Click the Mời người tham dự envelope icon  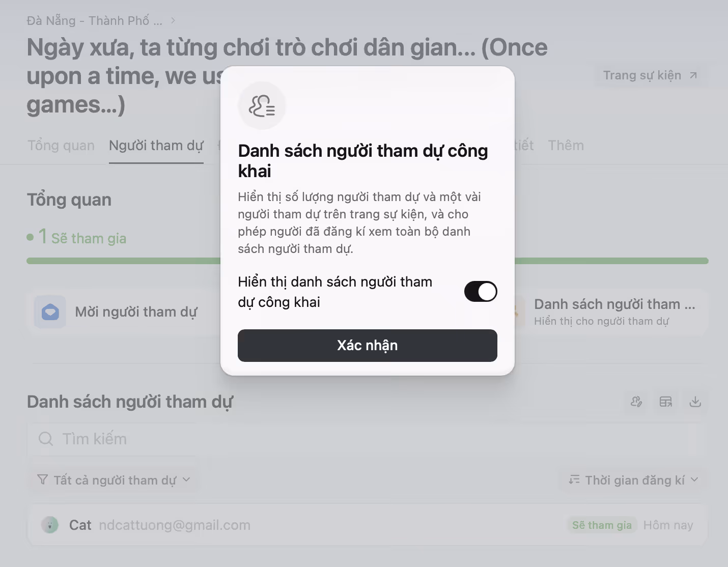coord(50,311)
